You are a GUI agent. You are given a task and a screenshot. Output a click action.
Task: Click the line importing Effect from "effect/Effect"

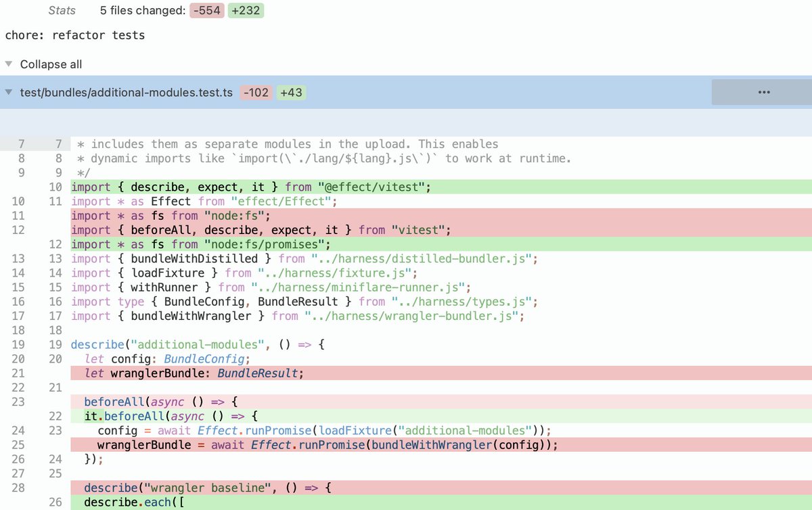441,201
